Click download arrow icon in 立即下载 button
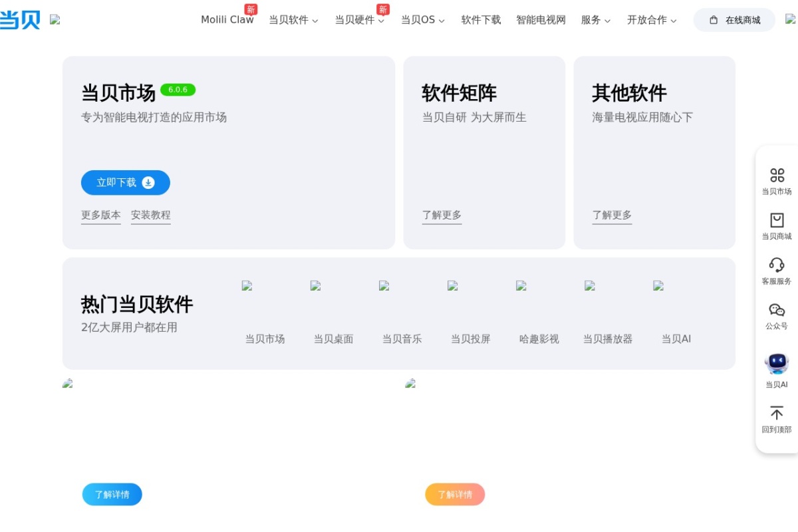This screenshot has width=798, height=532. [x=148, y=182]
